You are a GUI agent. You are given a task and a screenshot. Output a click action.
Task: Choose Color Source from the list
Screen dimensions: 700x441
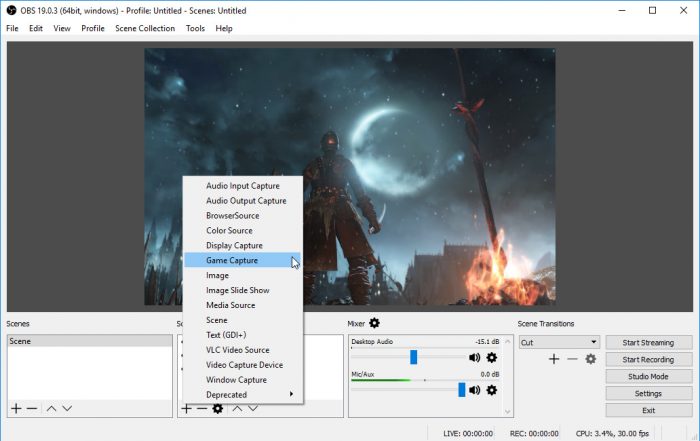(x=243, y=231)
